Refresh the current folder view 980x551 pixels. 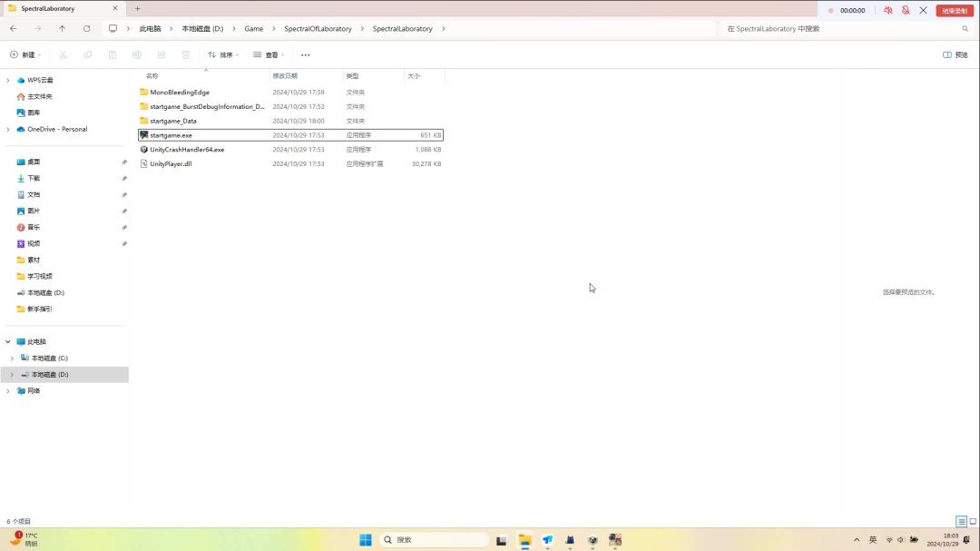(86, 28)
